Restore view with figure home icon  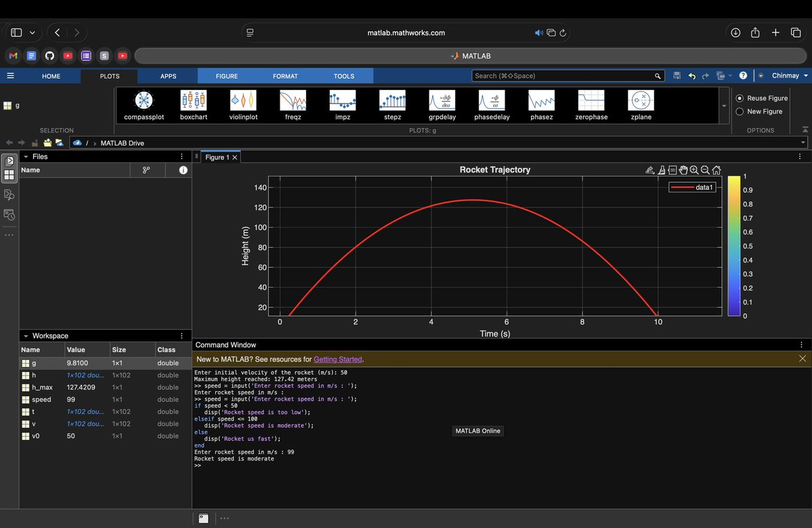[x=717, y=170]
